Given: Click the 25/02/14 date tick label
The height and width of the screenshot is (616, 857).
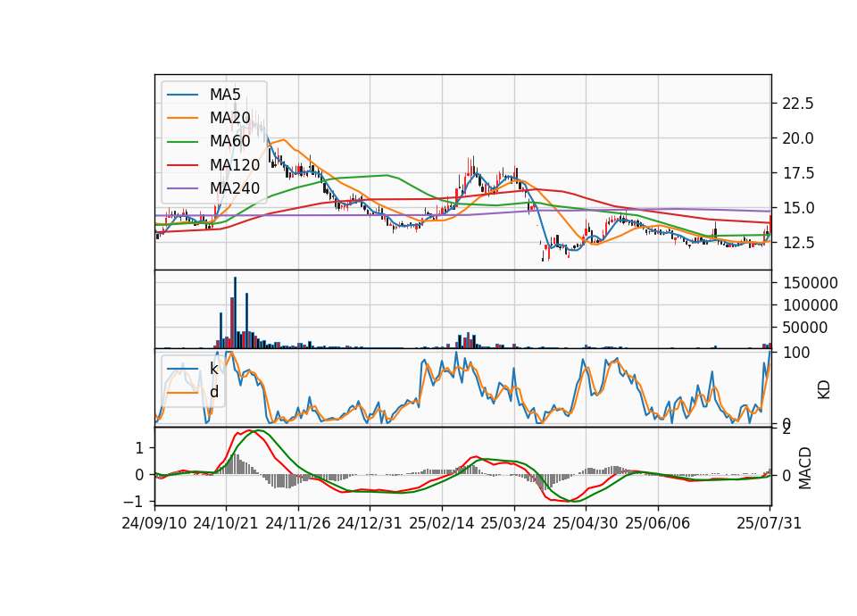Looking at the screenshot, I should click(x=442, y=523).
